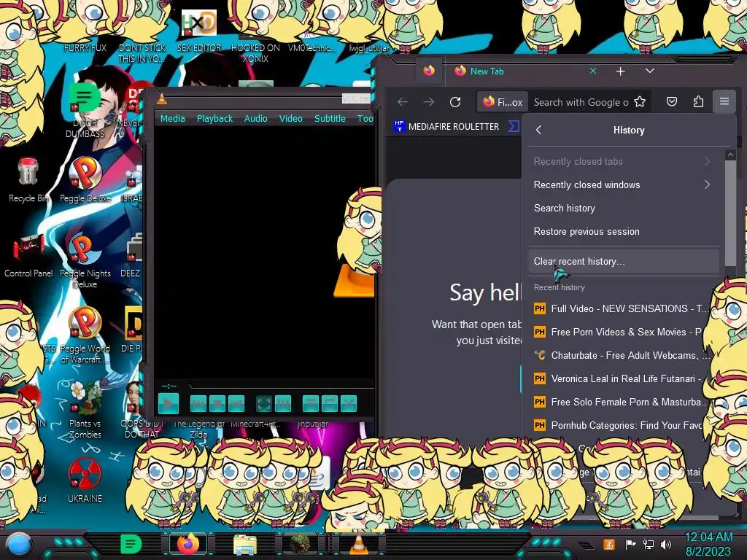This screenshot has height=560, width=747.
Task: Click the VLC play button
Action: tap(169, 404)
